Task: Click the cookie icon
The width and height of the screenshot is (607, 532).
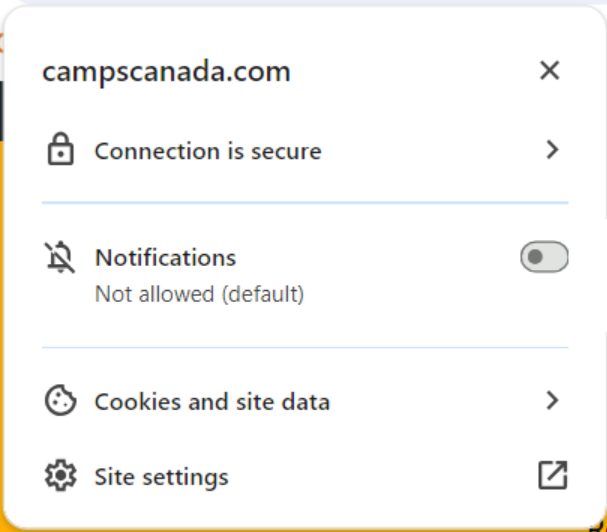Action: (x=61, y=402)
